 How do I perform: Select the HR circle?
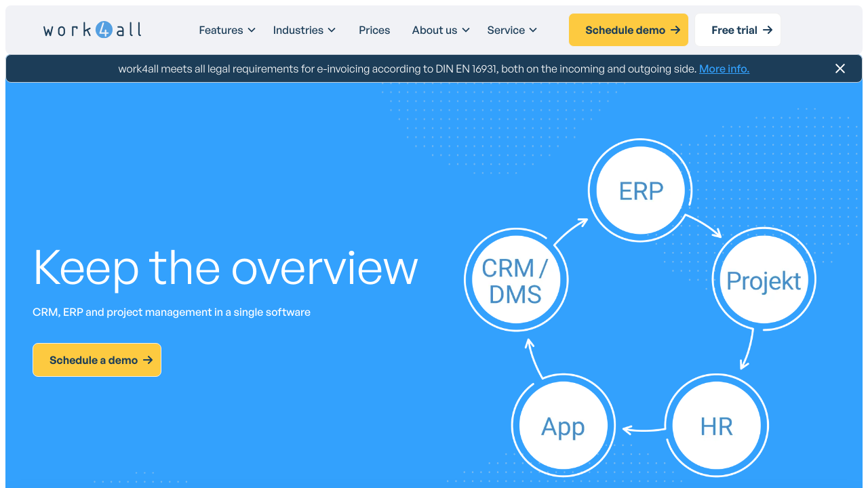717,427
